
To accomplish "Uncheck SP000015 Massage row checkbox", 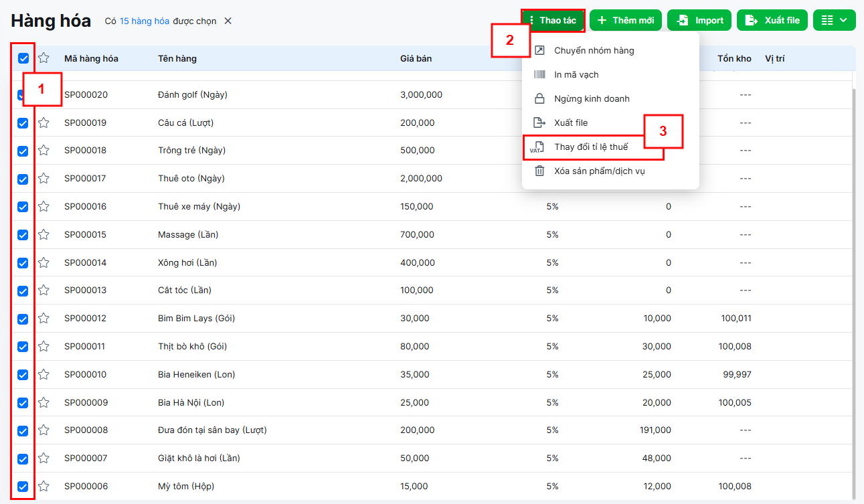I will (23, 235).
